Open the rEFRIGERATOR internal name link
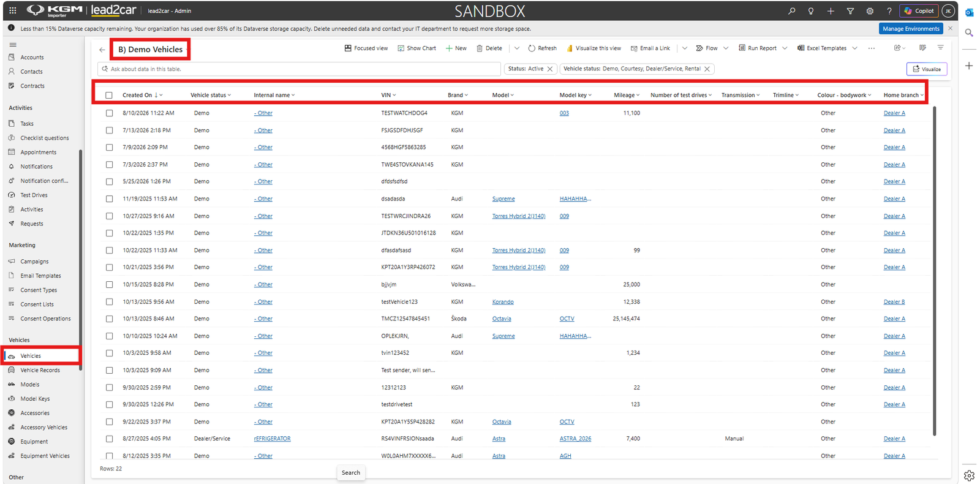The image size is (980, 484). point(272,439)
